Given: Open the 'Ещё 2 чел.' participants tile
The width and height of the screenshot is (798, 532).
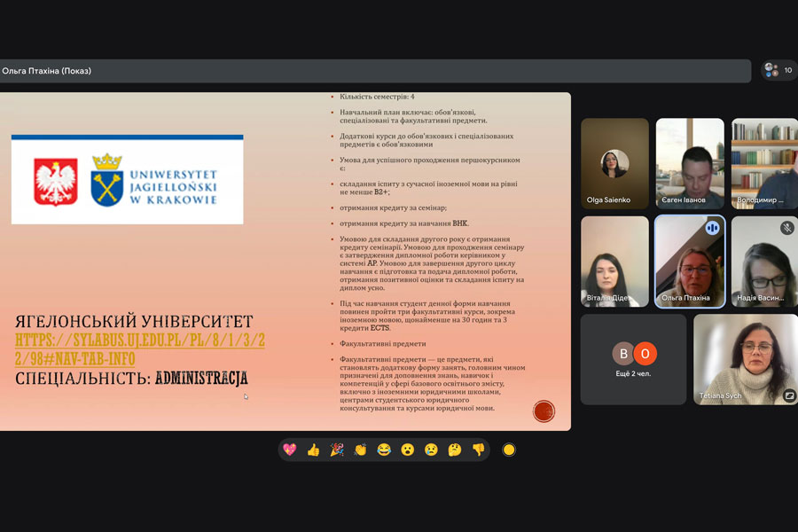Looking at the screenshot, I should tap(633, 359).
